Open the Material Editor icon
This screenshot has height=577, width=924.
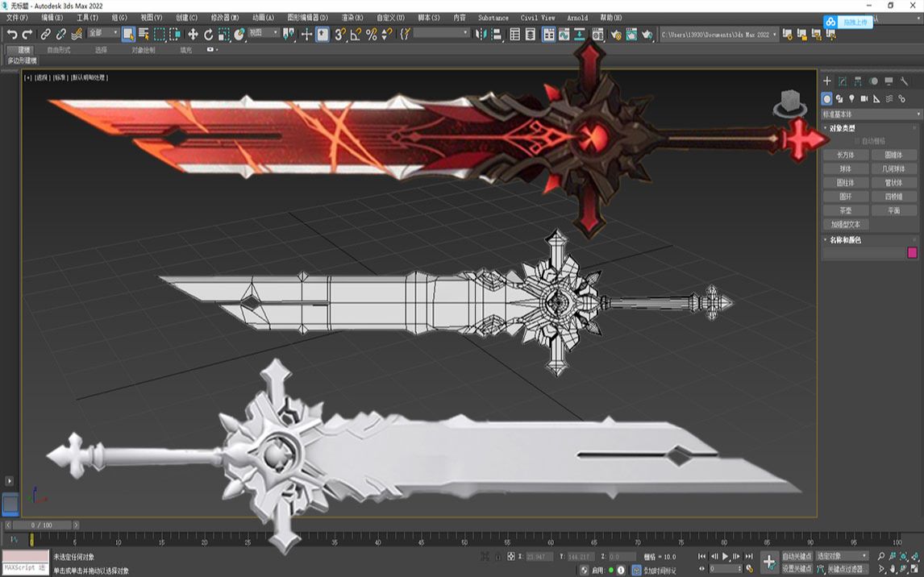point(597,34)
